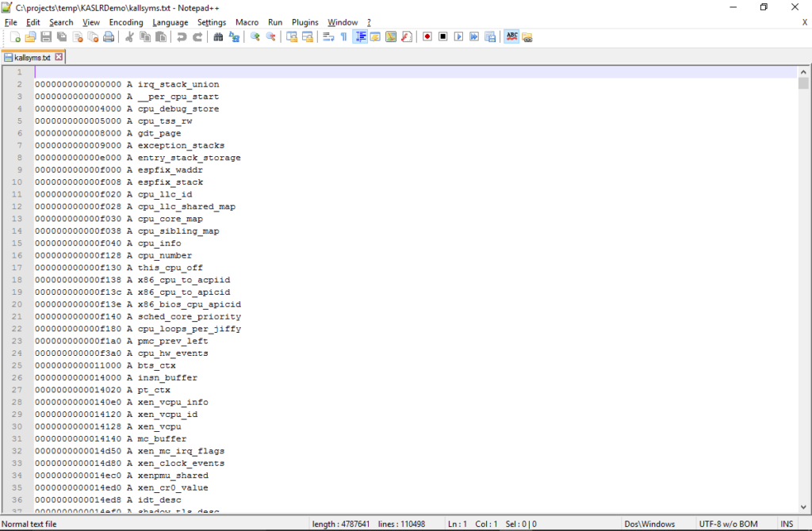Toggle word wrap on the toolbar
812x531 pixels.
click(x=329, y=36)
